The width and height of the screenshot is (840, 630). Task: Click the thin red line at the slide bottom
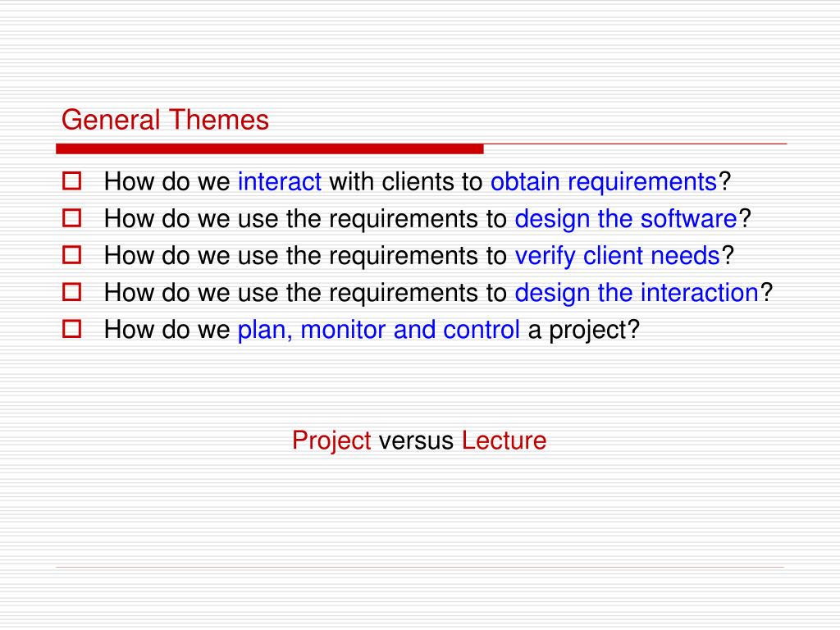point(420,567)
